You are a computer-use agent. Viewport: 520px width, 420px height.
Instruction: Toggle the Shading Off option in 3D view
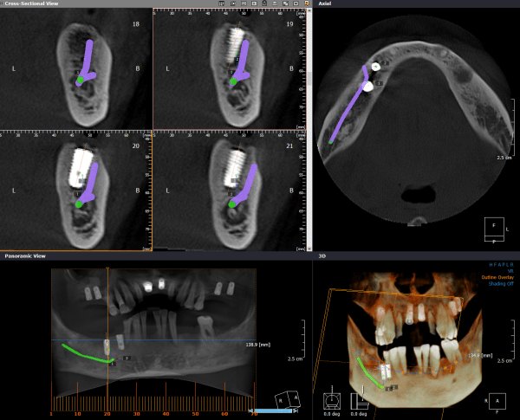pyautogui.click(x=501, y=284)
